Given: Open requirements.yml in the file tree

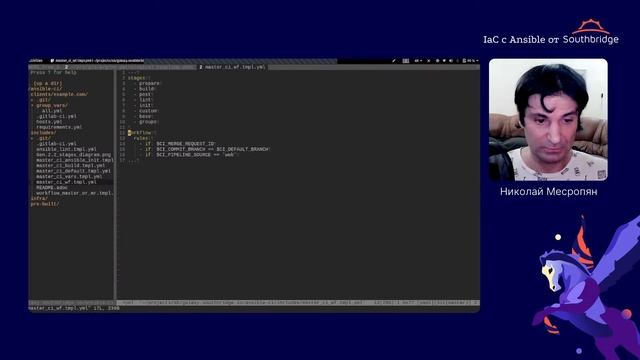Looking at the screenshot, I should pyautogui.click(x=59, y=127).
